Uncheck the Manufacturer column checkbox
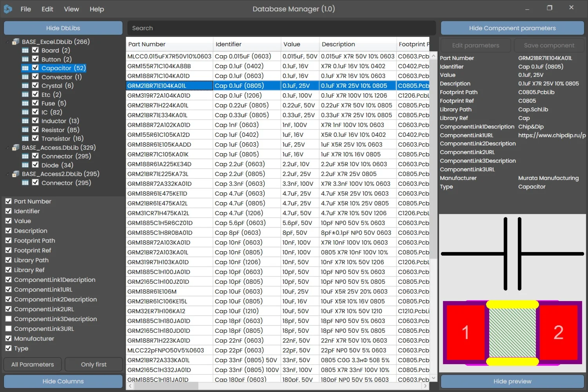This screenshot has height=392, width=588. [x=8, y=339]
